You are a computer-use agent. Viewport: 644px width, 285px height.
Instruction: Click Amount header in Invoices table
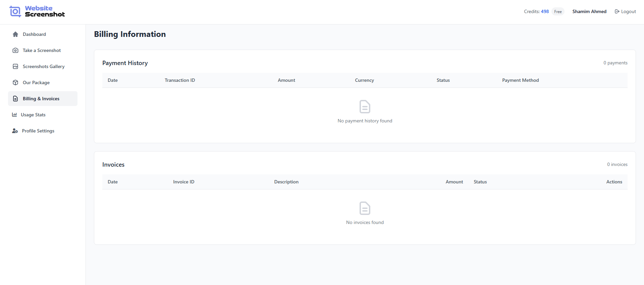click(x=454, y=182)
